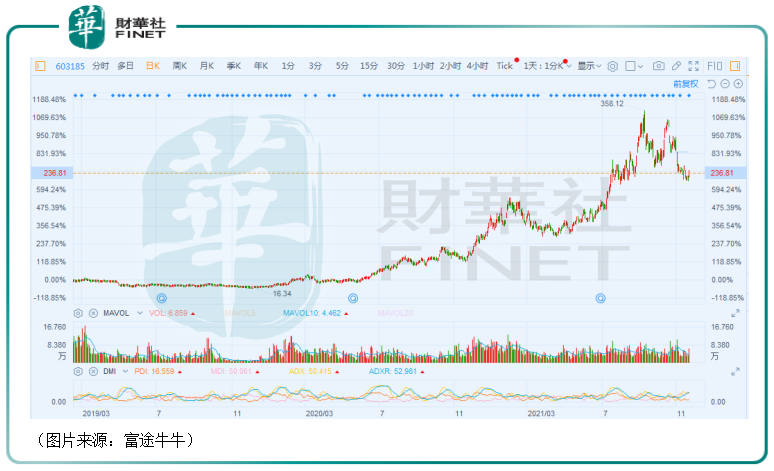Image resolution: width=774 pixels, height=471 pixels.
Task: Switch to 多日 chart view
Action: pyautogui.click(x=125, y=66)
